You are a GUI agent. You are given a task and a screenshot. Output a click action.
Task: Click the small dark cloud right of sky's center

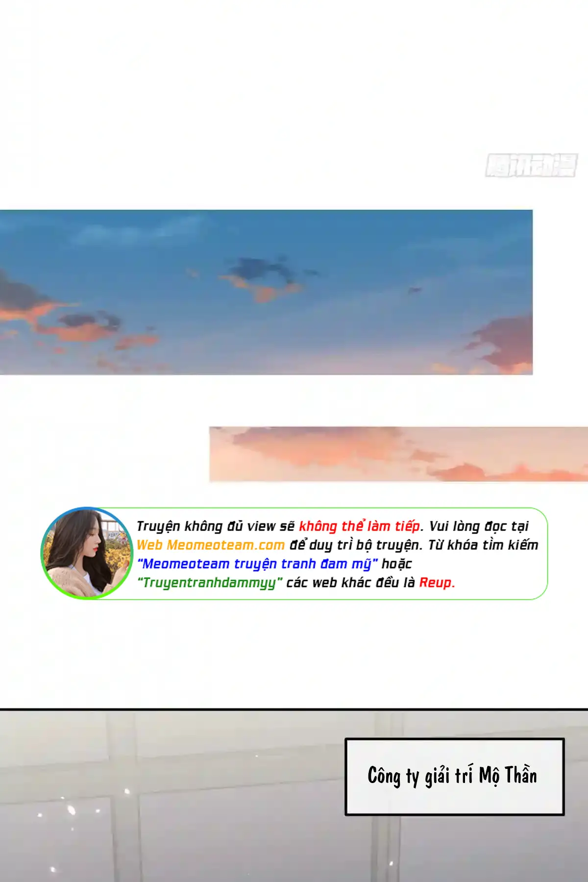click(x=414, y=290)
